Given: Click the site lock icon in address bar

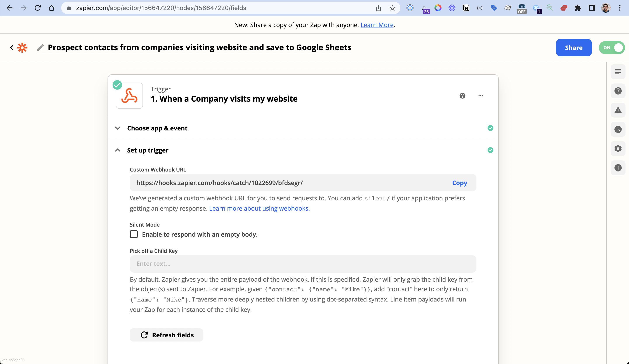Looking at the screenshot, I should tap(69, 8).
